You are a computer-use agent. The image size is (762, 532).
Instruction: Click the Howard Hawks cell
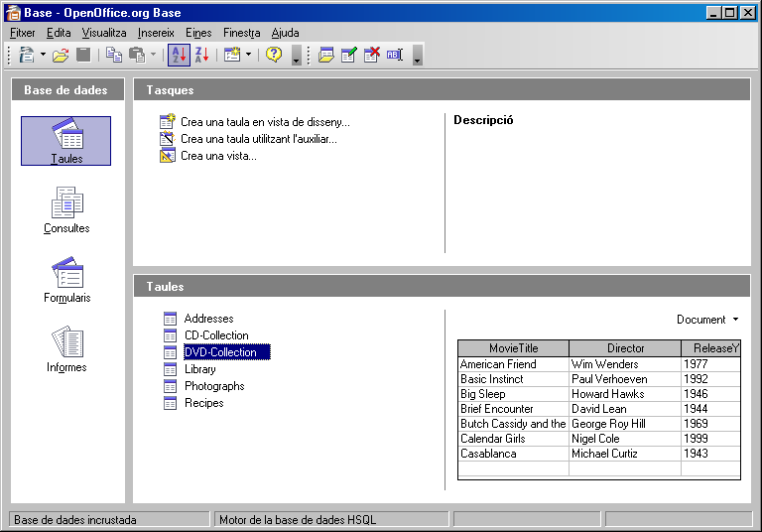625,394
